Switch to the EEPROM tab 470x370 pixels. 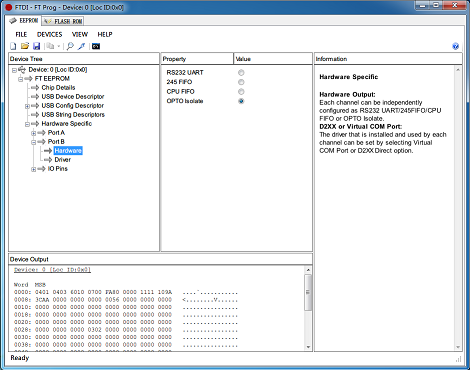coord(24,21)
